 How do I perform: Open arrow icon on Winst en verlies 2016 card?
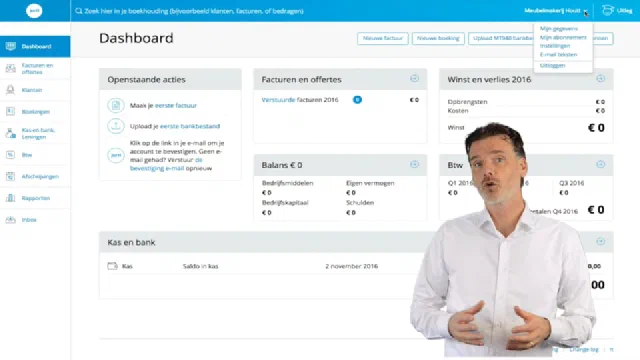[x=600, y=78]
